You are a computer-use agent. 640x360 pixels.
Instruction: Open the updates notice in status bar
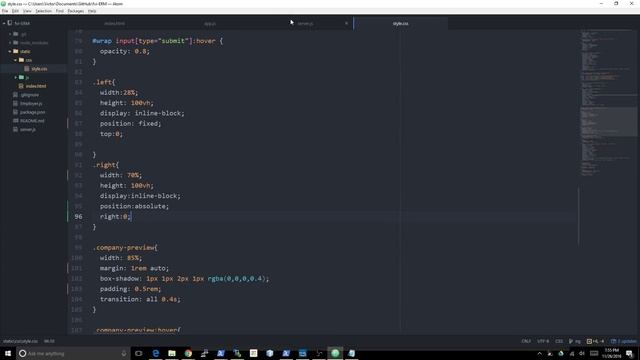click(624, 341)
